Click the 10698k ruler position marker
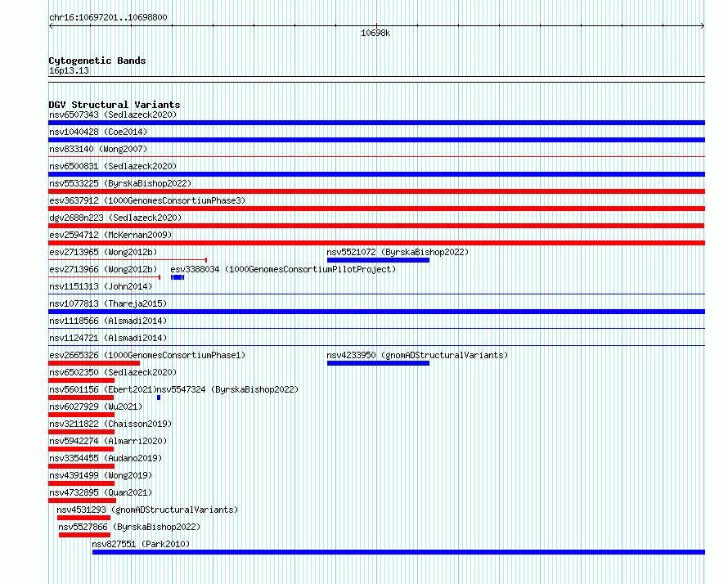The height and width of the screenshot is (584, 728). (375, 33)
